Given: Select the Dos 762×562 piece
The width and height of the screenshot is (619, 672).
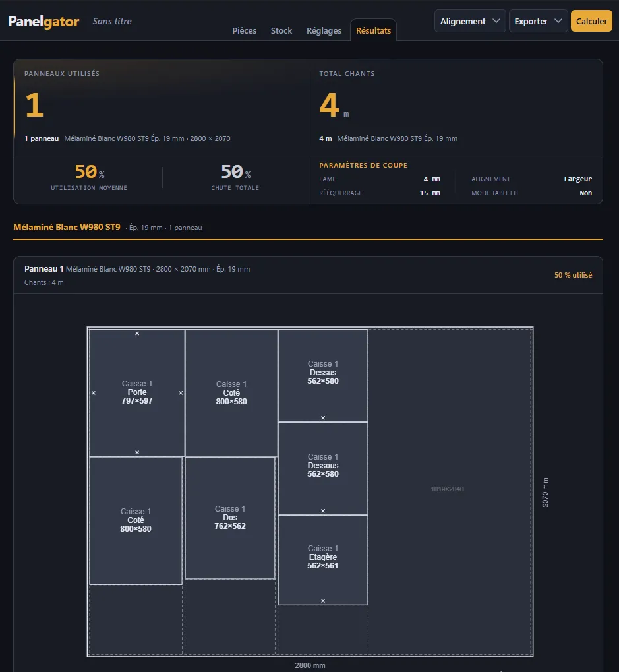Looking at the screenshot, I should tap(230, 518).
